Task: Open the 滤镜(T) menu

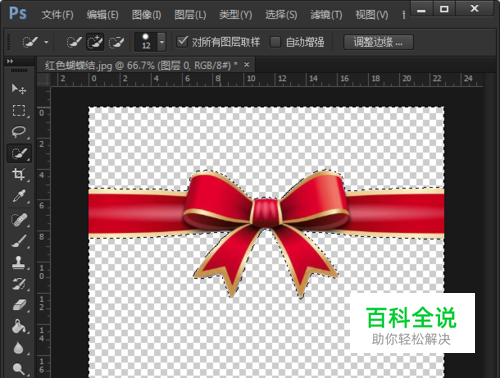Action: tap(326, 15)
